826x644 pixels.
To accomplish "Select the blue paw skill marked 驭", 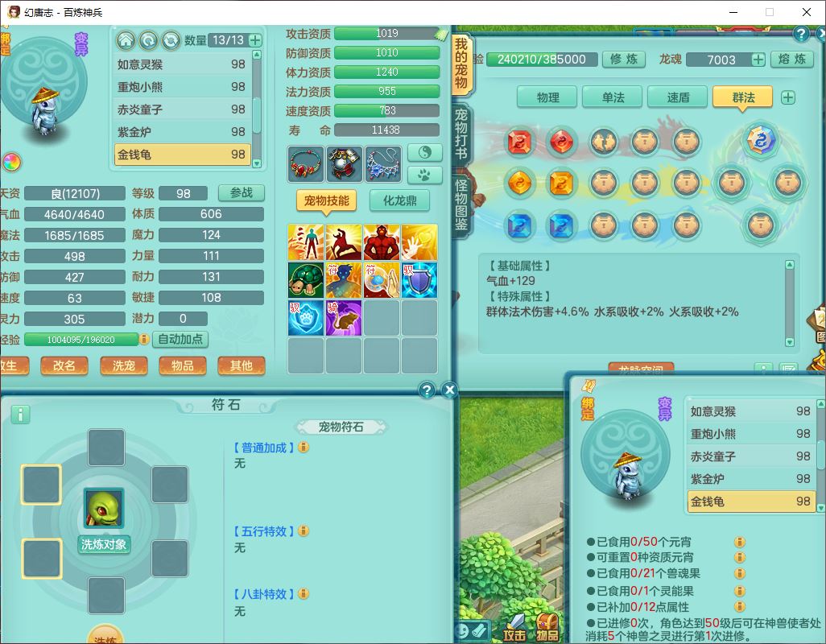I will (306, 318).
